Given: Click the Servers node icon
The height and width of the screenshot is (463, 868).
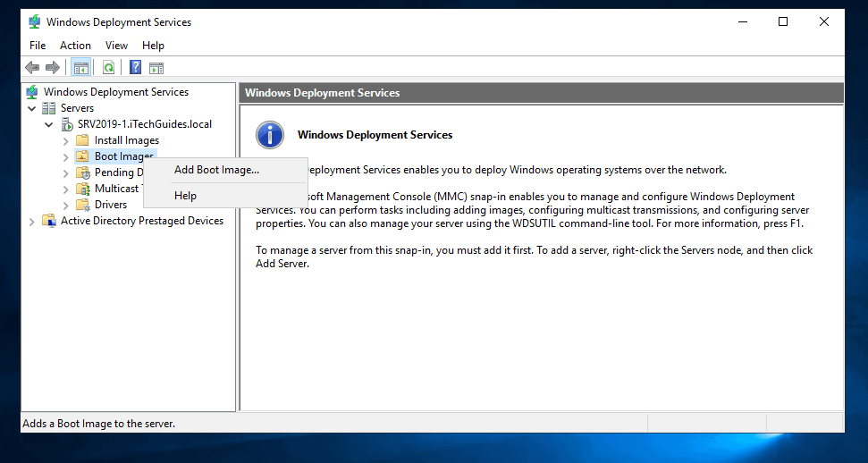Looking at the screenshot, I should click(48, 108).
